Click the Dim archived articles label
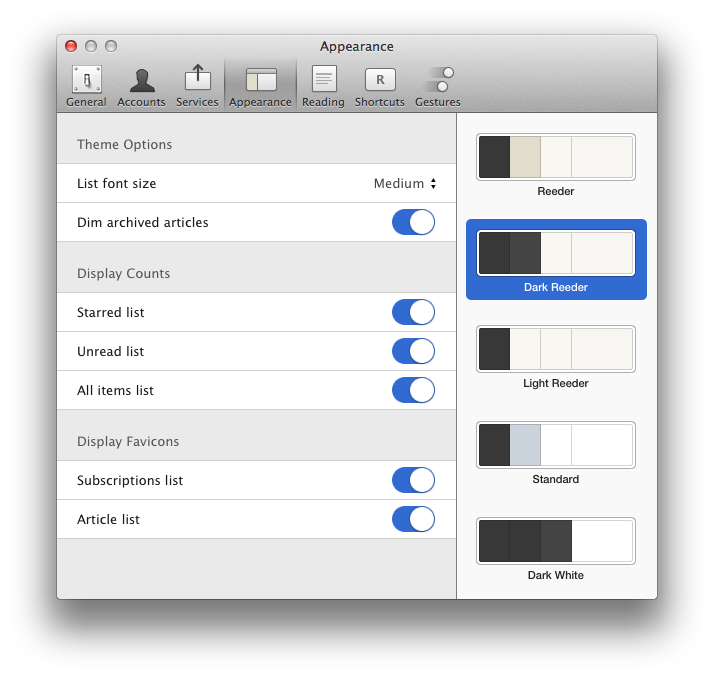The height and width of the screenshot is (678, 714). pos(143,222)
